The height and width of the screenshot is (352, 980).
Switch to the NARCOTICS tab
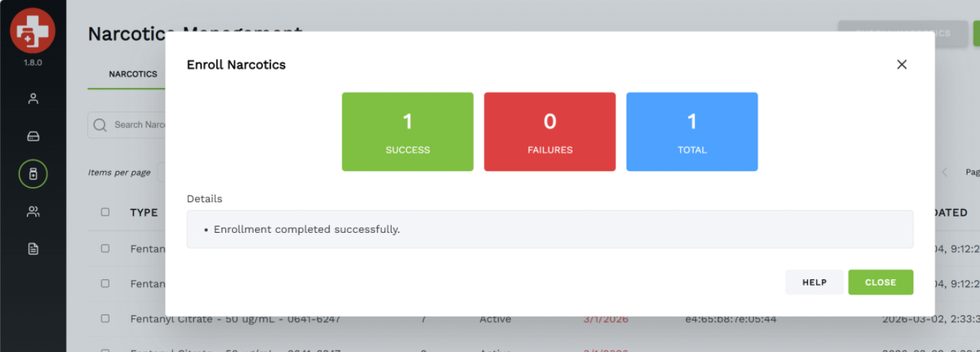point(132,74)
